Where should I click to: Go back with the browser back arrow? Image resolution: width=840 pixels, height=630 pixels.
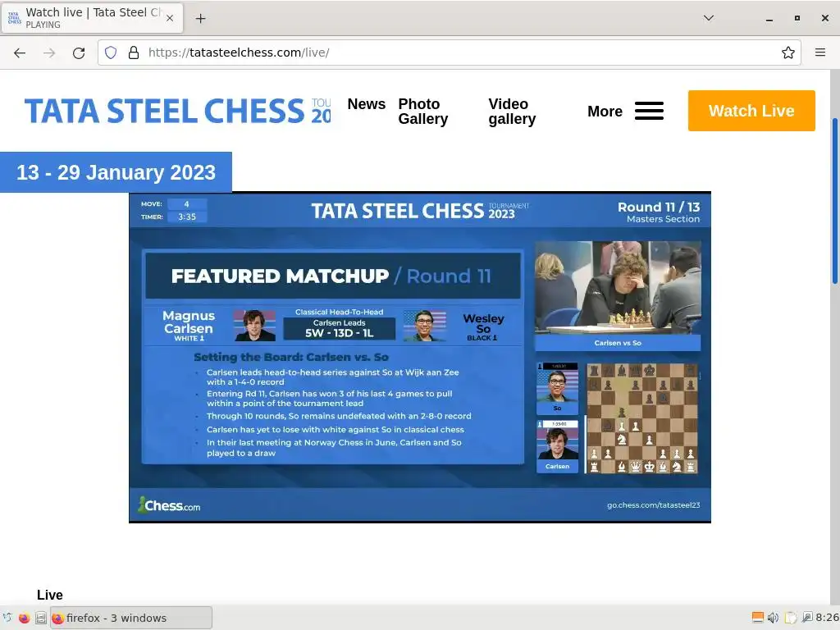[x=20, y=52]
